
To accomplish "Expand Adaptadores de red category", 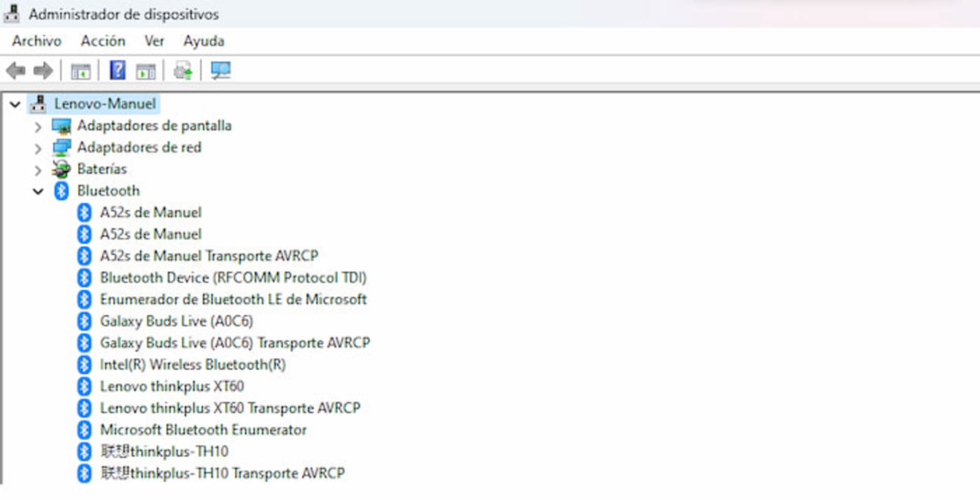I will pyautogui.click(x=38, y=148).
